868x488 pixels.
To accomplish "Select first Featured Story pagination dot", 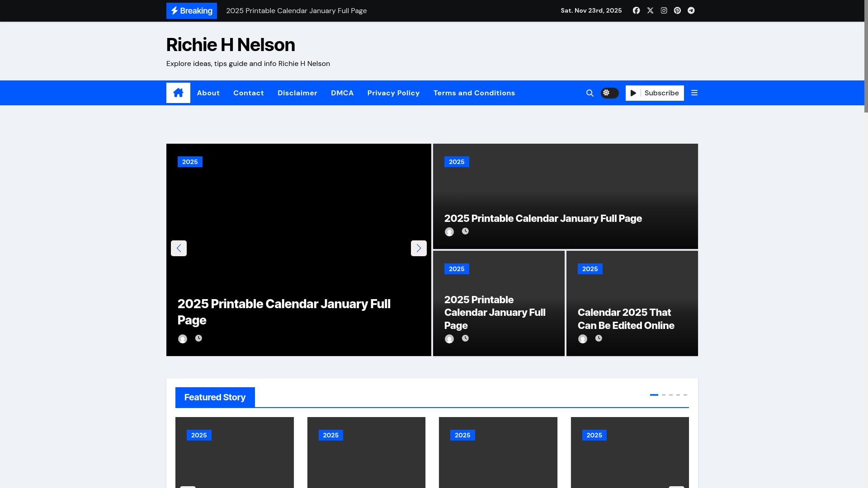I will coord(654,395).
